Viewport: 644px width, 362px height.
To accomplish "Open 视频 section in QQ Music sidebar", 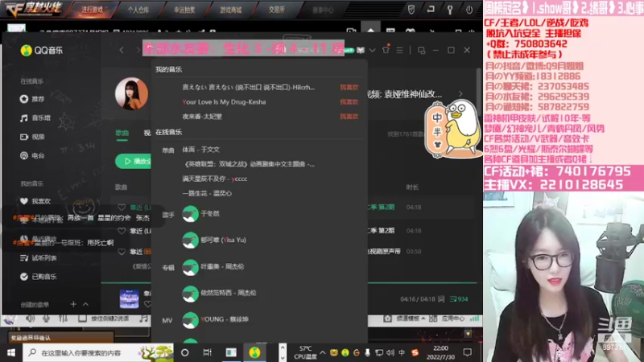I will tap(32, 137).
